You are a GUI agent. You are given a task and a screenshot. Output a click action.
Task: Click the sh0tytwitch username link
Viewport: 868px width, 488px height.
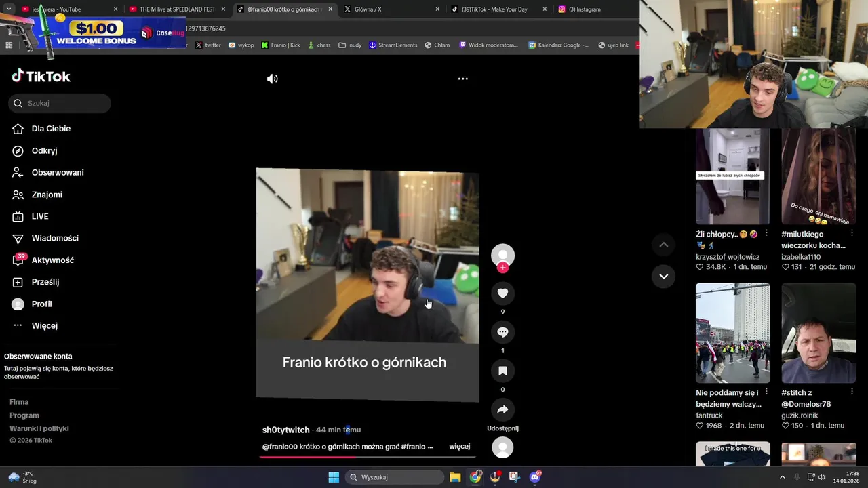coord(285,430)
